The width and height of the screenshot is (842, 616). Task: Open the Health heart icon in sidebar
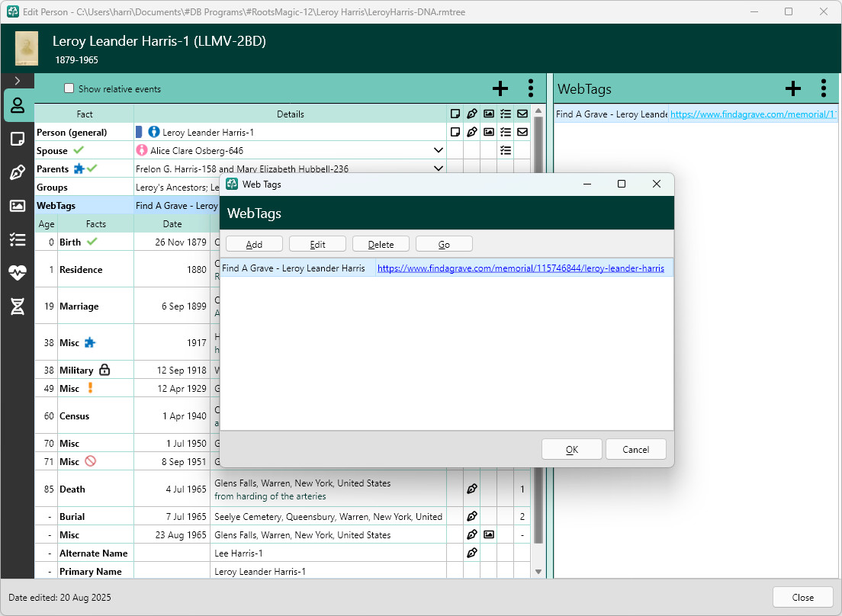pos(18,273)
